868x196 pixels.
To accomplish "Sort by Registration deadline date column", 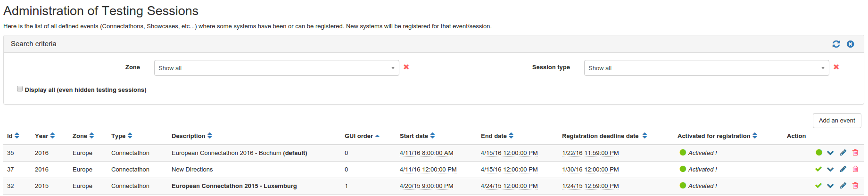I will 604,136.
